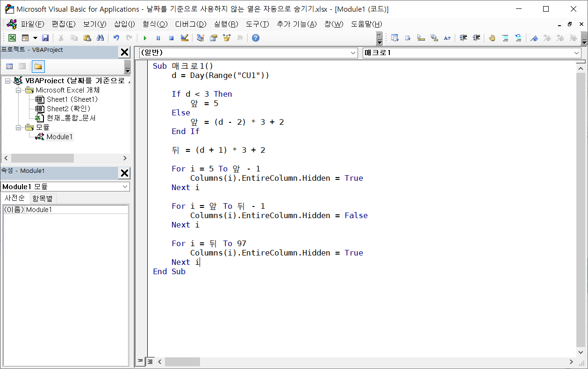The height and width of the screenshot is (369, 588).
Task: Open the Project Explorer toolbar icon
Action: (x=201, y=38)
